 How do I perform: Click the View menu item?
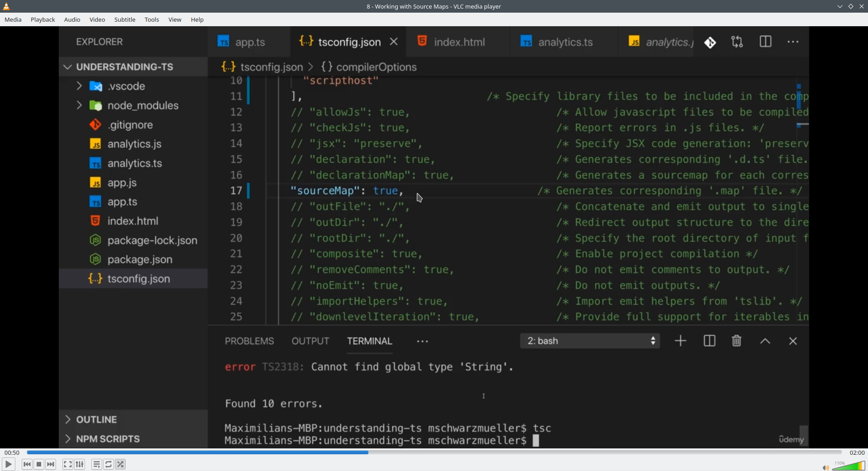(175, 20)
